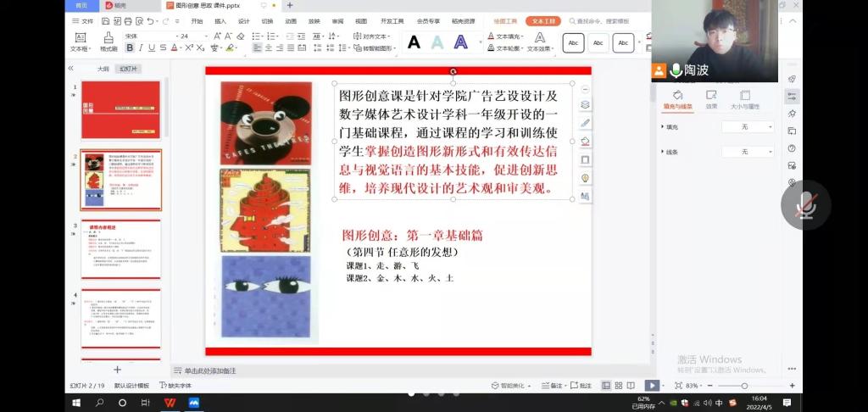
Task: Open the Fill value dropdown showing 无
Action: click(748, 127)
